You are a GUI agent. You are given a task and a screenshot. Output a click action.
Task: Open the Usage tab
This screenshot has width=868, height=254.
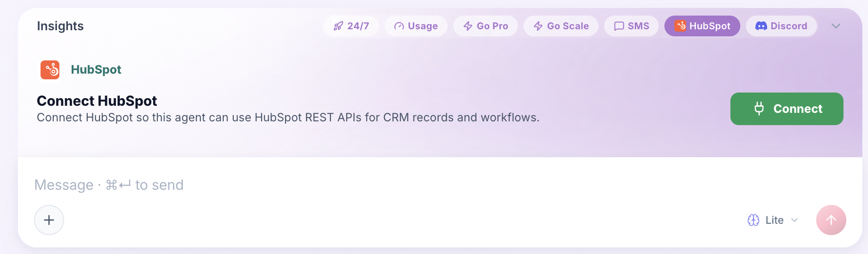[x=416, y=26]
